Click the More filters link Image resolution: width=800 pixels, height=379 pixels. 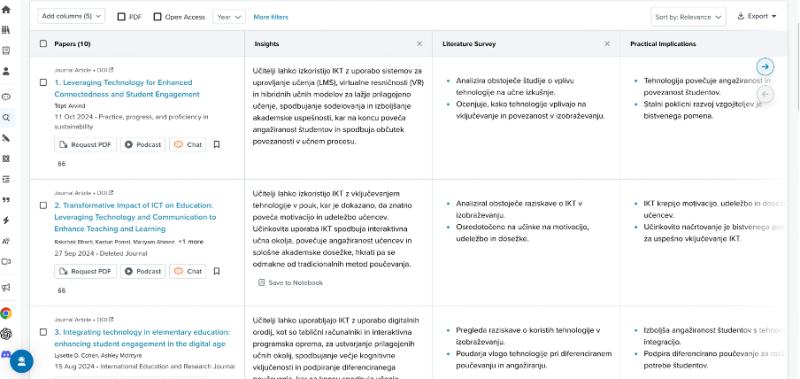(271, 17)
